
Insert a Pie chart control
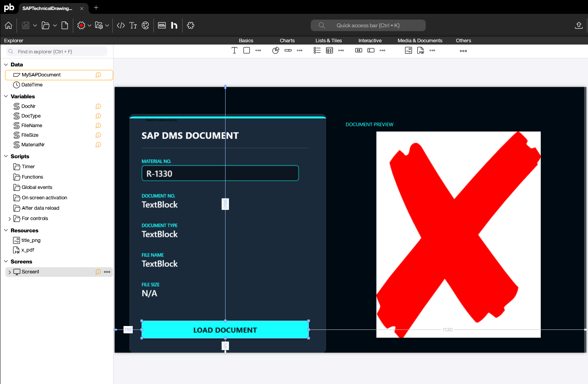276,50
